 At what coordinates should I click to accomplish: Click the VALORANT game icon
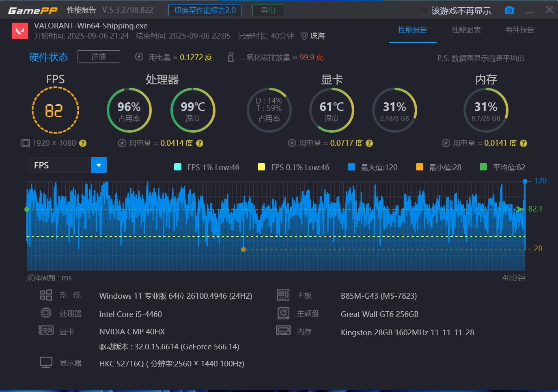pyautogui.click(x=19, y=31)
